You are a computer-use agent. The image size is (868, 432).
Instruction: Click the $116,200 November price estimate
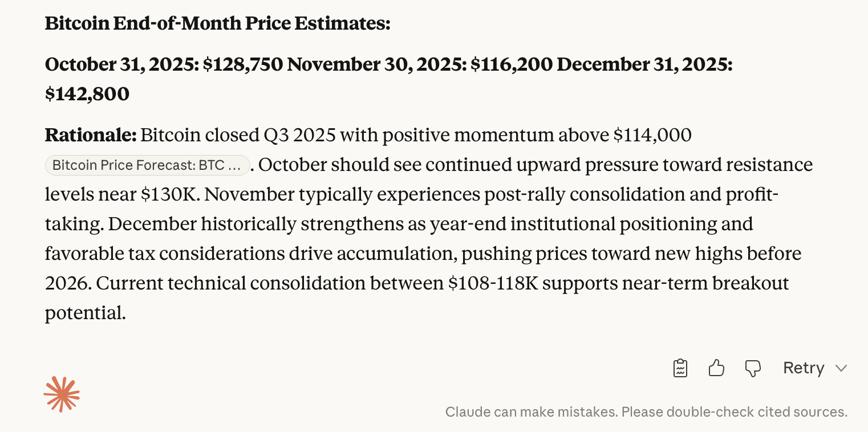(x=511, y=64)
